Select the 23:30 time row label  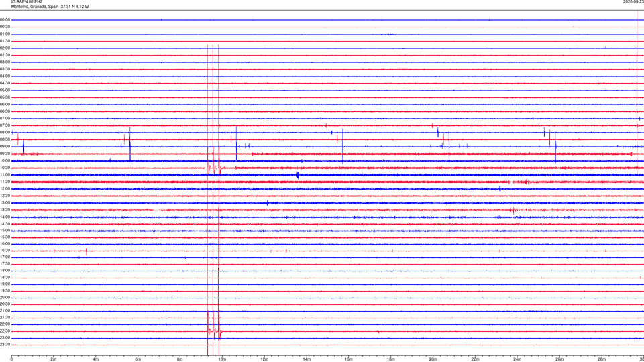(x=5, y=345)
